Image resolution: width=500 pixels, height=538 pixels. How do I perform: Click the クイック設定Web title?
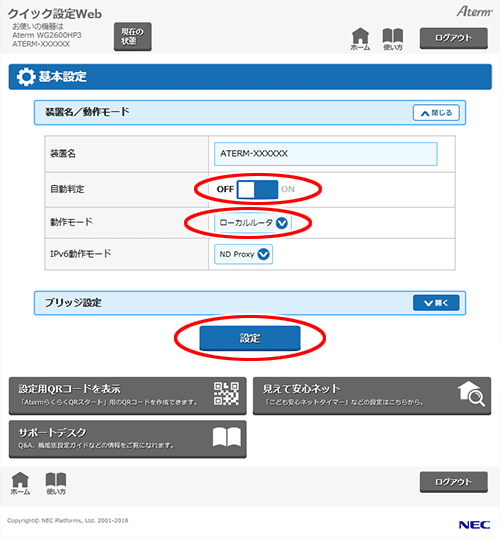click(55, 14)
